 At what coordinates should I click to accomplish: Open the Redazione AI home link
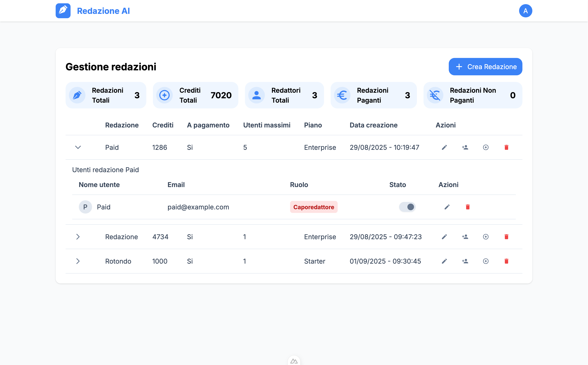[103, 11]
